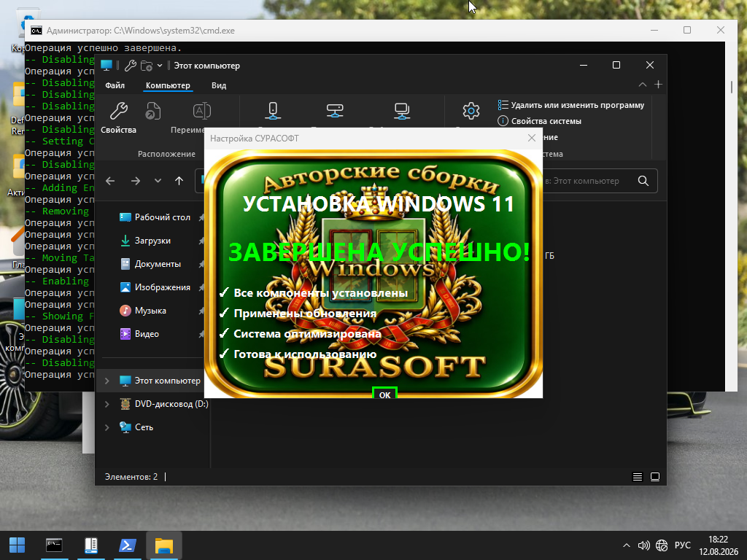Switch Explorer to details view
Screen dimensions: 747x560
638,477
